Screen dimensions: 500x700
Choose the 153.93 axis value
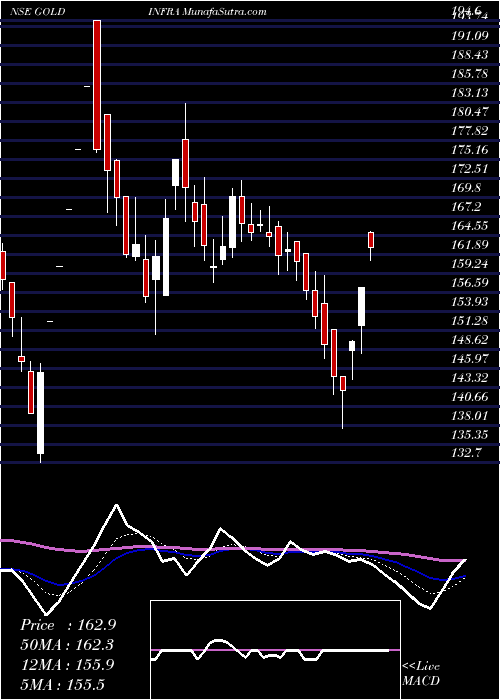[x=469, y=302]
